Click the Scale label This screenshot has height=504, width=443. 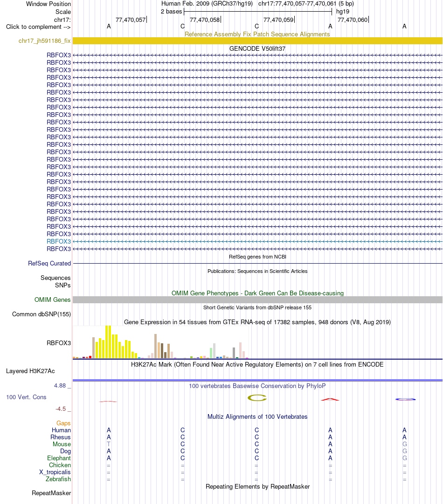click(63, 12)
